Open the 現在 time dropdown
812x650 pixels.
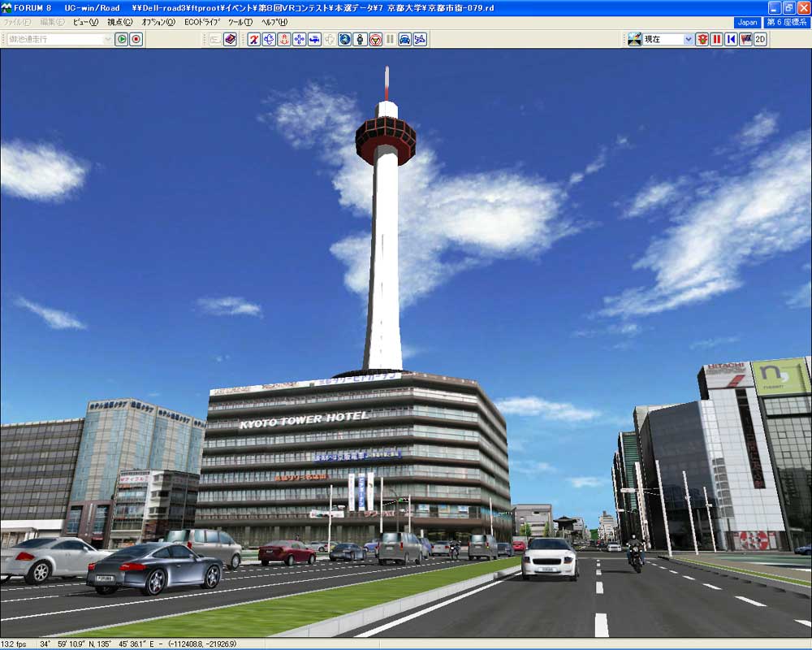689,39
